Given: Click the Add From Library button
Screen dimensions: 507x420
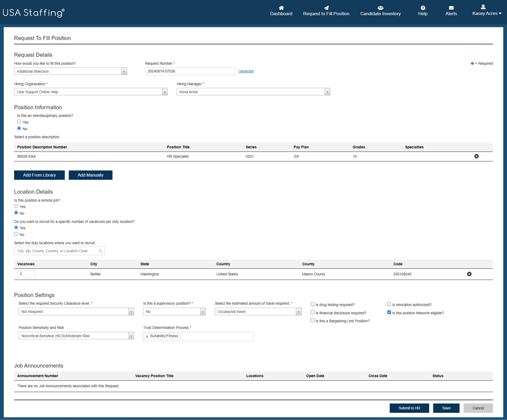Looking at the screenshot, I should click(x=39, y=175).
